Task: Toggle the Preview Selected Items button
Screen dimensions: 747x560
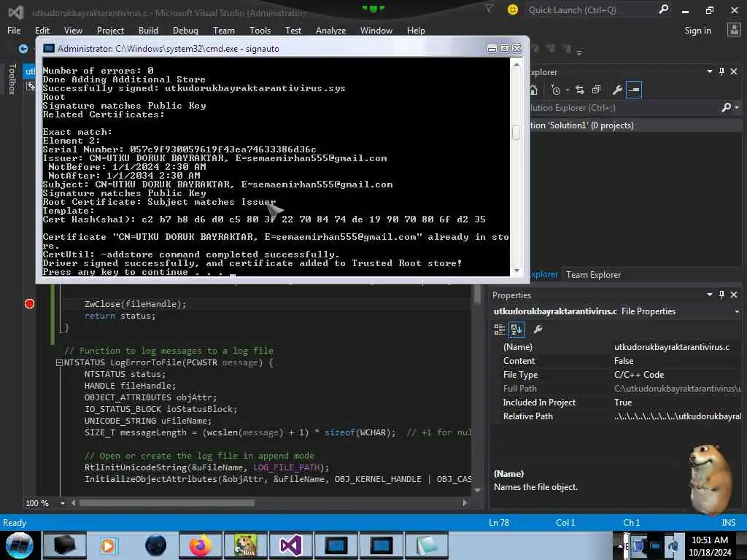Action: [x=634, y=90]
